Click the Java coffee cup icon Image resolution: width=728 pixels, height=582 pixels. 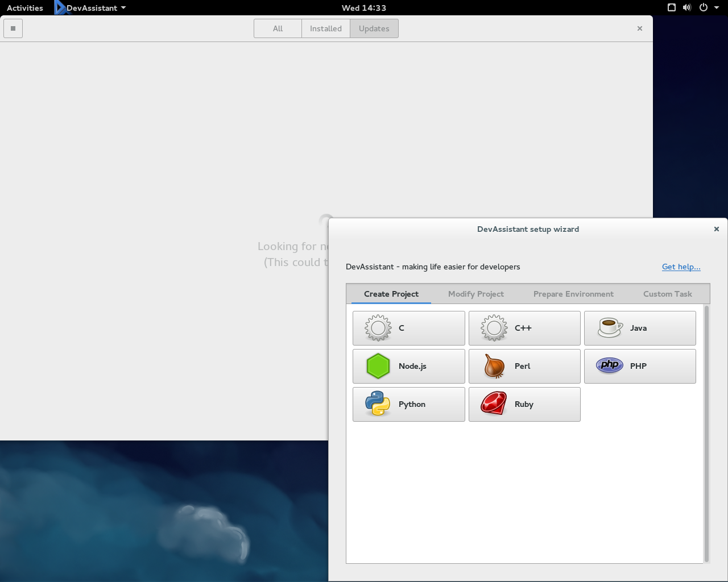(610, 328)
